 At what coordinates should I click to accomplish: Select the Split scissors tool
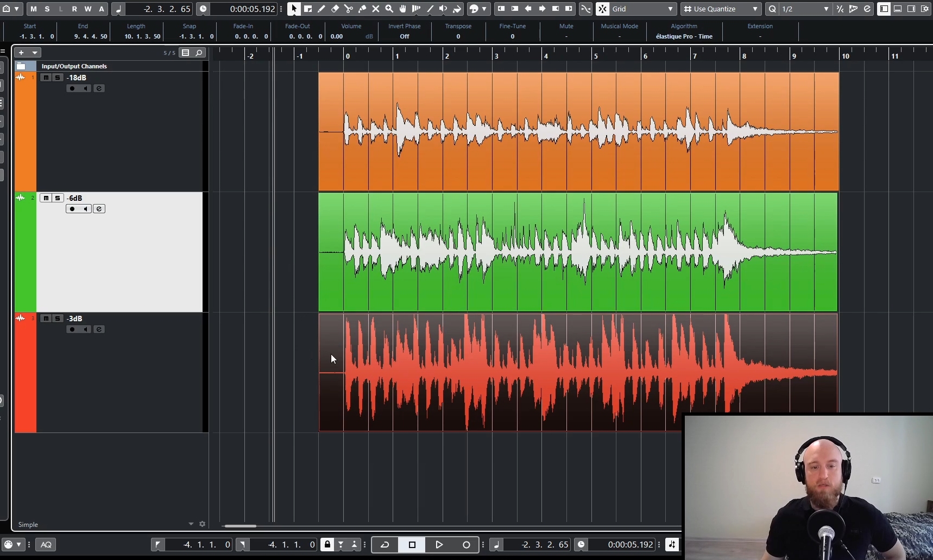[349, 9]
